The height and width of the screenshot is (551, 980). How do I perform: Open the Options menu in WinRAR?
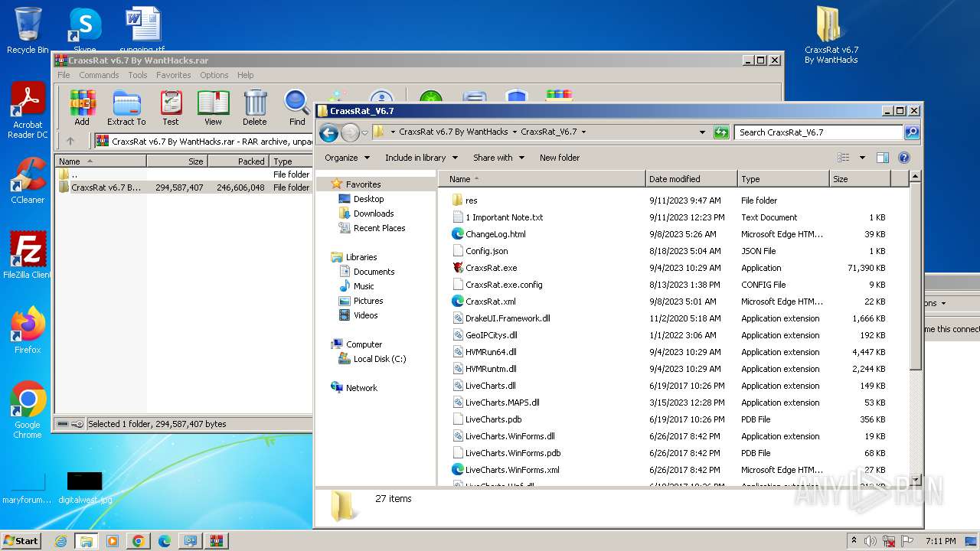[x=214, y=75]
